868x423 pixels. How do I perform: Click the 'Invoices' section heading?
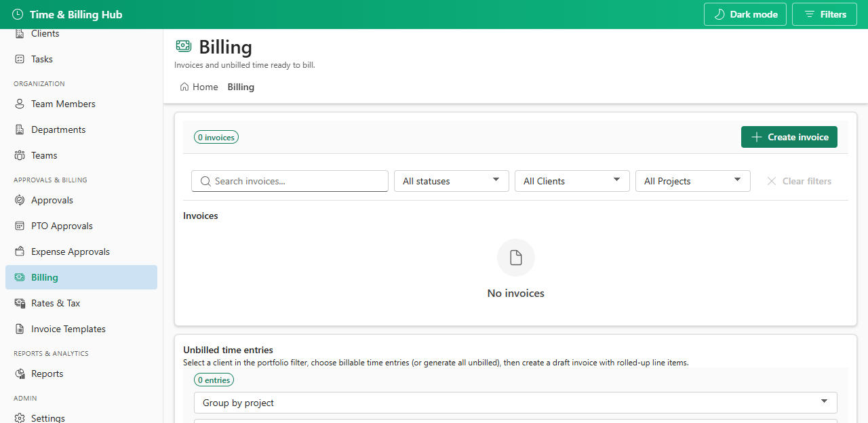pos(201,216)
